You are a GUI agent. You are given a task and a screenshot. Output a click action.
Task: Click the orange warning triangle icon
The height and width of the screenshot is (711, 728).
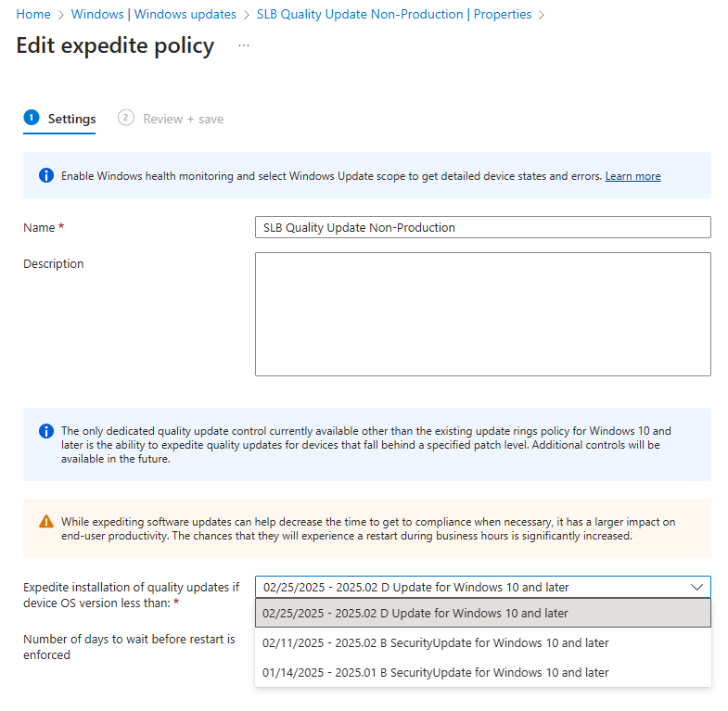[46, 522]
